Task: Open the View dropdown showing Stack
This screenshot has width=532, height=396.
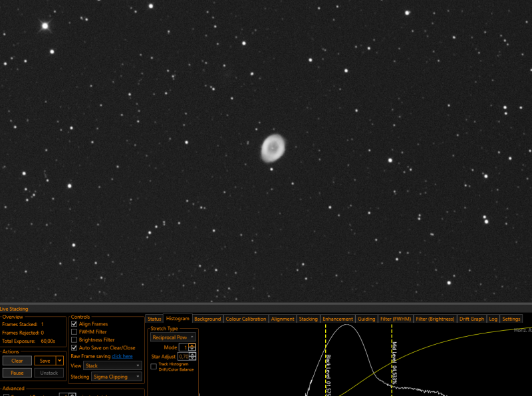Action: coord(112,366)
